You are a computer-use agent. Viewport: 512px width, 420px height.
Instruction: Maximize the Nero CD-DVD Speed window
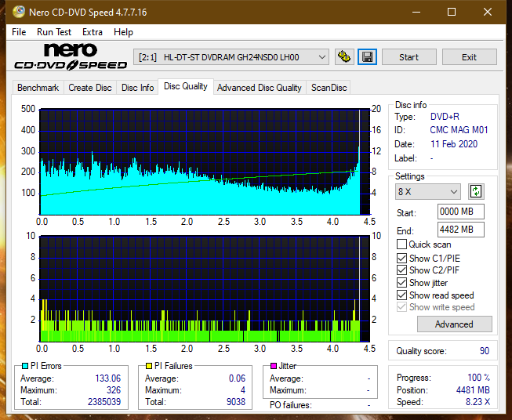[x=452, y=12]
